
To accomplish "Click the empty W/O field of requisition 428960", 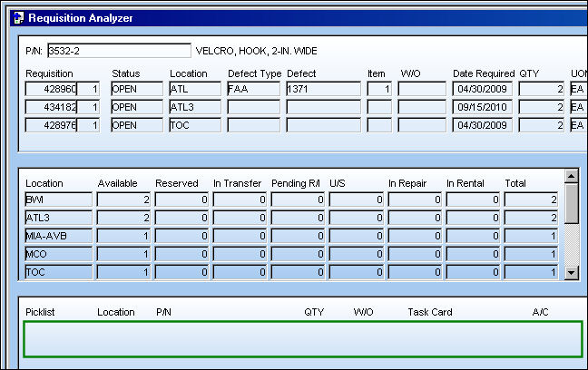I will pos(422,89).
